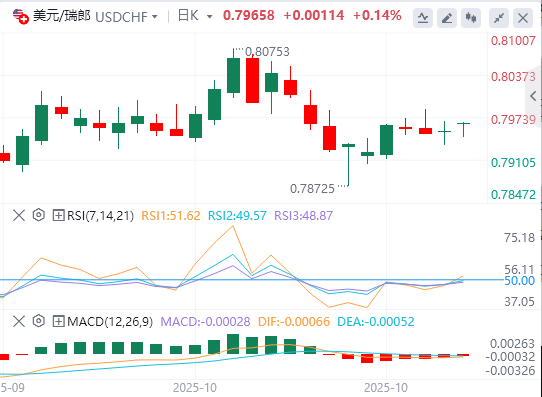Image resolution: width=542 pixels, height=397 pixels.
Task: Click the 0.79105 price axis label
Action: click(513, 163)
